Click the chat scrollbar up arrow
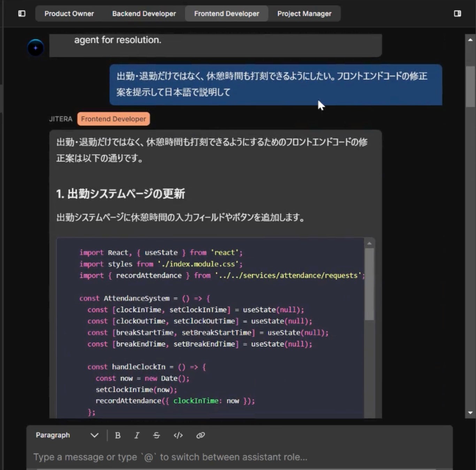This screenshot has width=476, height=470. coord(470,40)
